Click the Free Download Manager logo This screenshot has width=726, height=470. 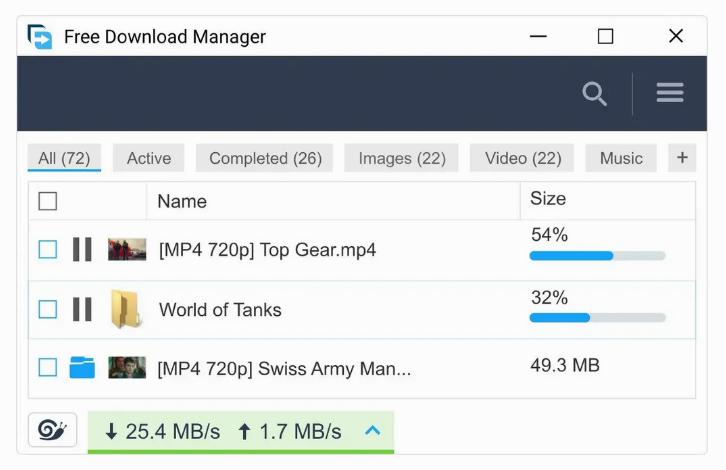pyautogui.click(x=39, y=37)
